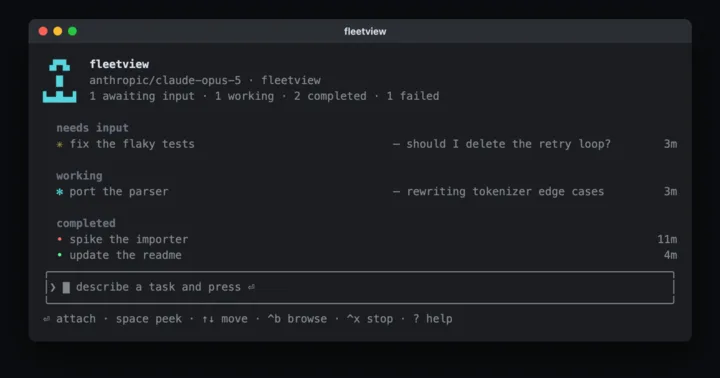
Task: Close the fleetview window with red button
Action: click(x=43, y=31)
